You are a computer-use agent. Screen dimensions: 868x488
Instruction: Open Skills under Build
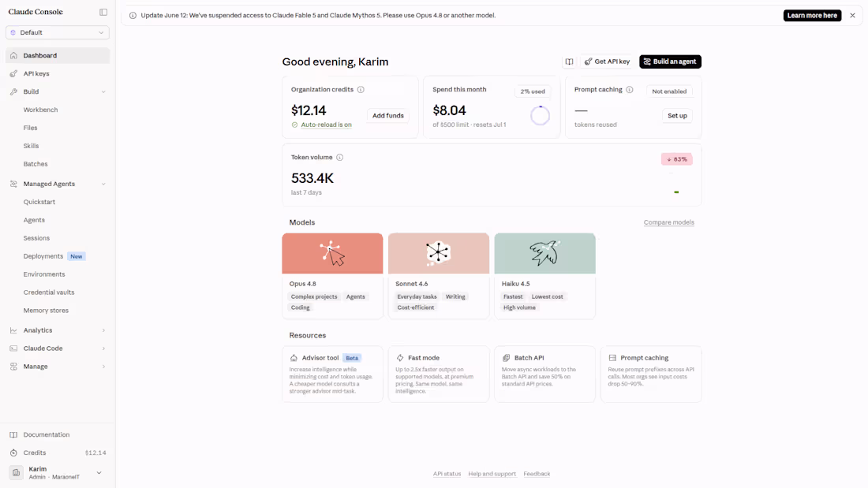coord(31,146)
